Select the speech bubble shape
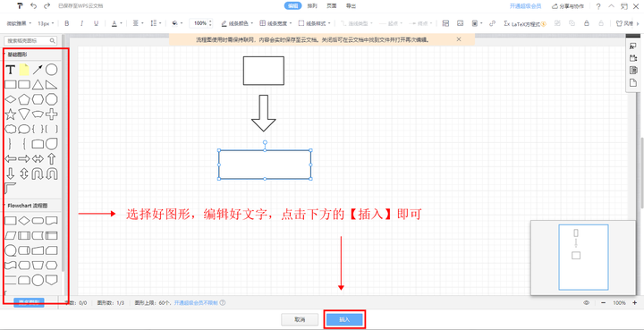 pyautogui.click(x=24, y=130)
